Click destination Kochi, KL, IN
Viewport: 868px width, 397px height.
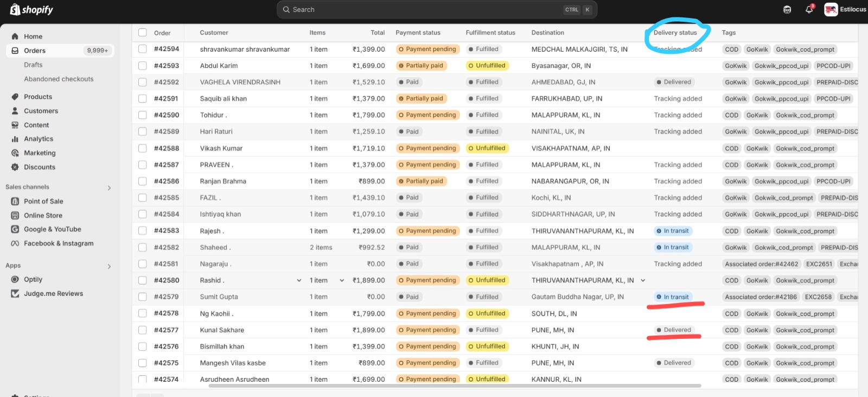[551, 198]
